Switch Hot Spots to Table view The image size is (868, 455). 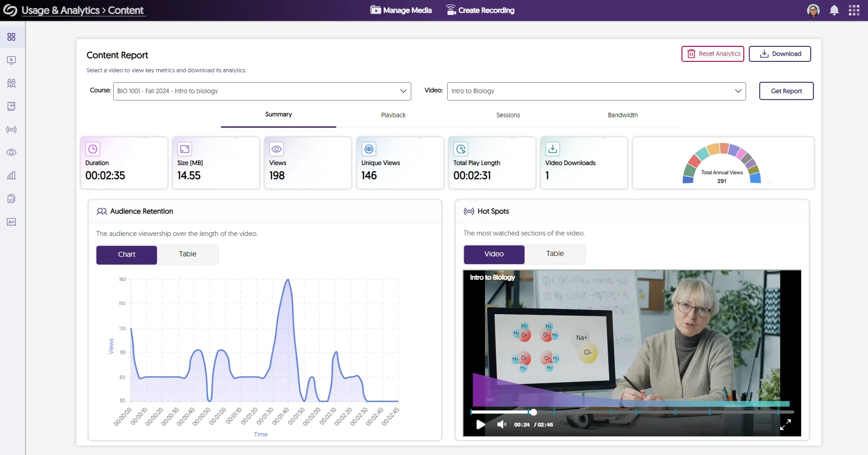pos(555,254)
